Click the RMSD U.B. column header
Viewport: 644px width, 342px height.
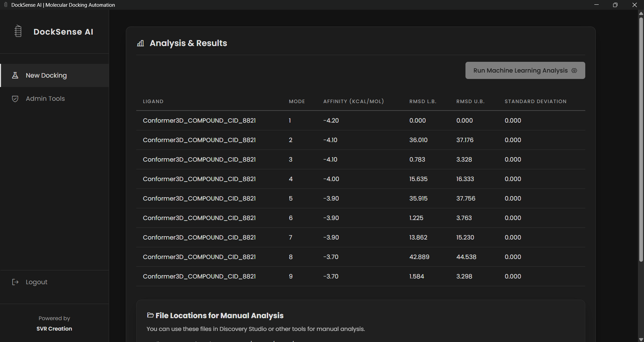(470, 101)
